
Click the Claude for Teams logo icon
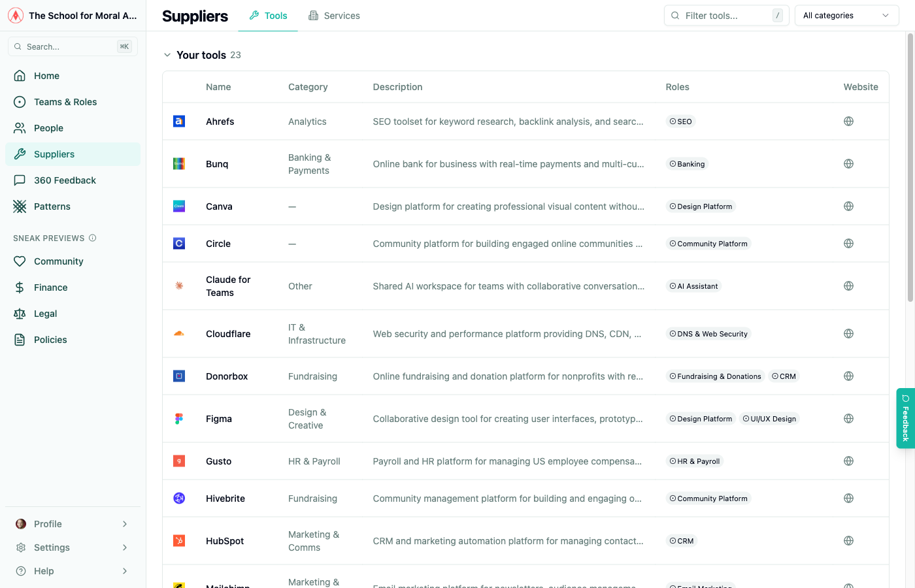179,286
